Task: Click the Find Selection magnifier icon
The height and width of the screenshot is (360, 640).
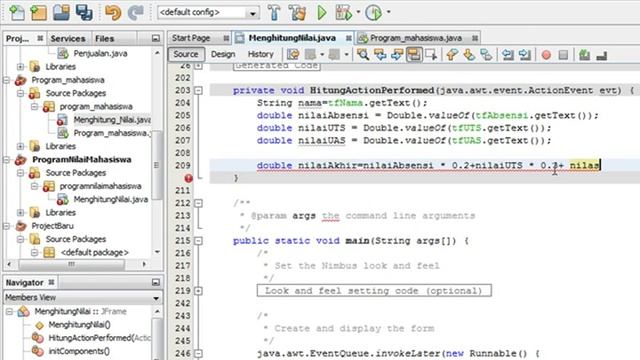Action: (363, 54)
